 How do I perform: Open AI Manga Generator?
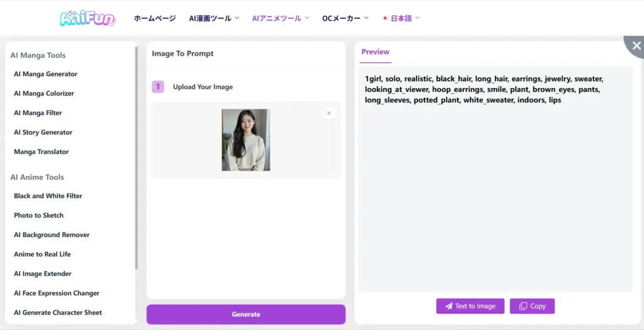click(x=45, y=74)
